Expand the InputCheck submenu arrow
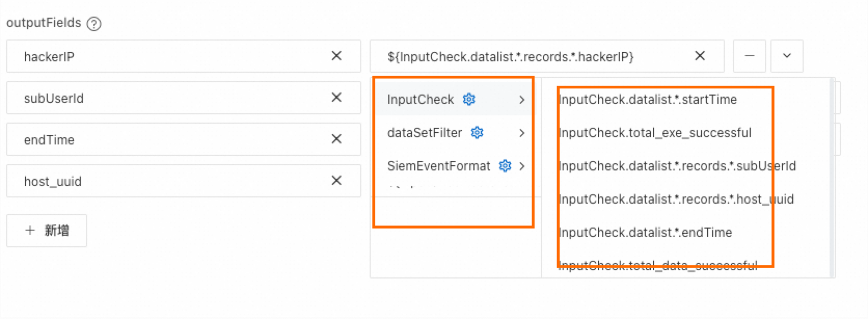 point(522,100)
